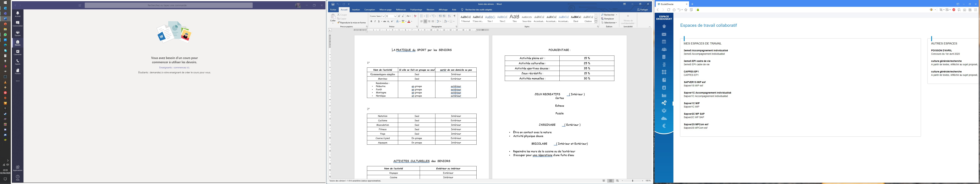Switch to the Mise en page tab
This screenshot has height=184, width=980.
[x=385, y=10]
